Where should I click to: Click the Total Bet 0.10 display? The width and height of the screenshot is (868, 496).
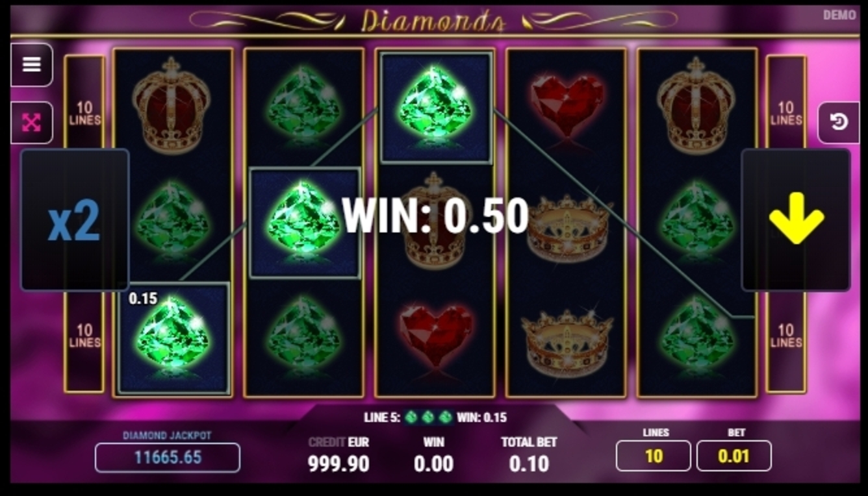click(x=529, y=455)
